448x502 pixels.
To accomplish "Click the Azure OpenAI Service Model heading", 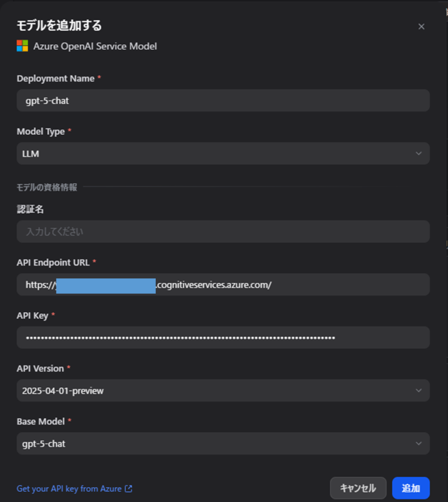I will [95, 47].
